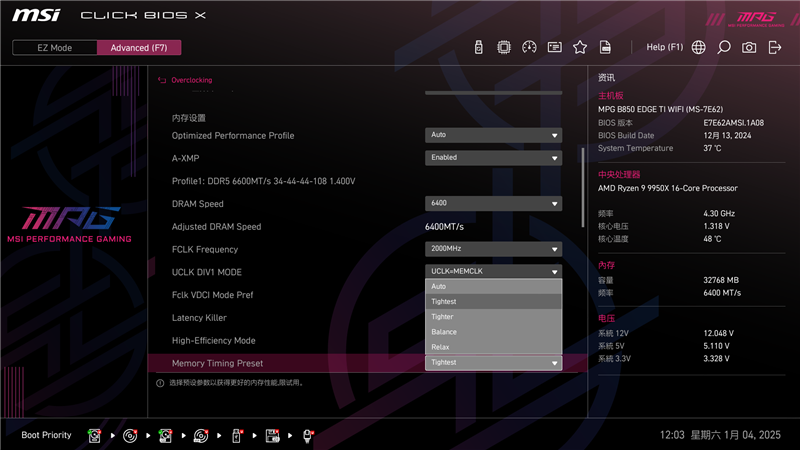
Task: Click the globe language icon
Action: point(698,47)
